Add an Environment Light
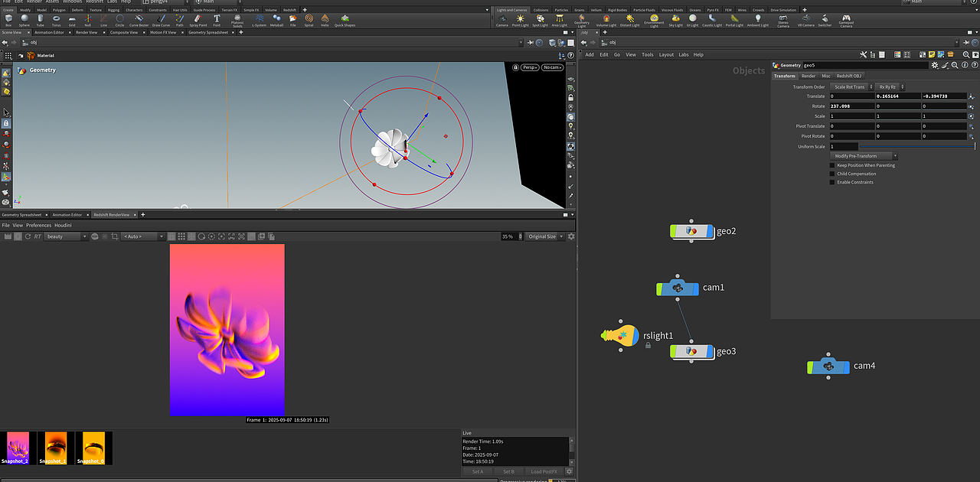The width and height of the screenshot is (980, 482). (654, 21)
